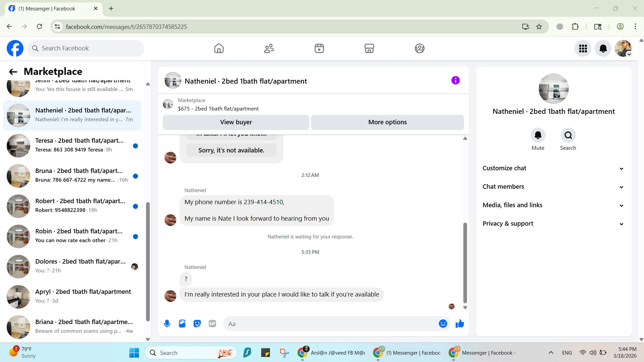
Task: Open emoji picker in message box
Action: tap(443, 324)
